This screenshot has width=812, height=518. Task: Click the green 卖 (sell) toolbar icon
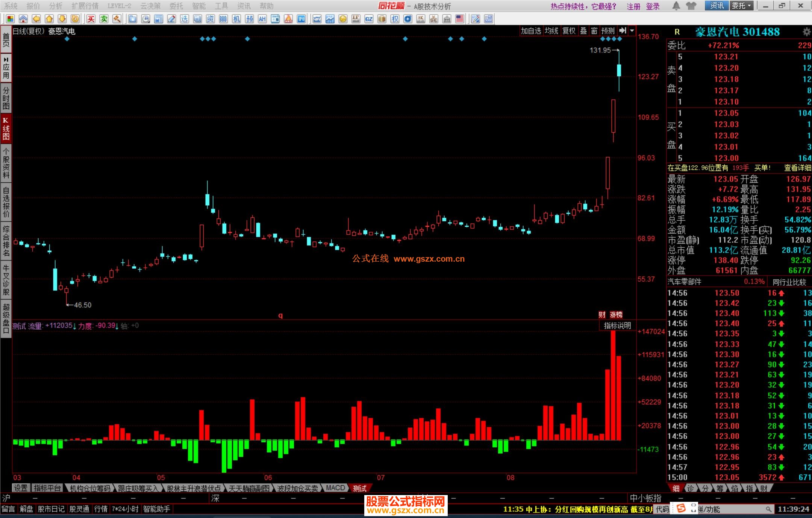pos(104,19)
